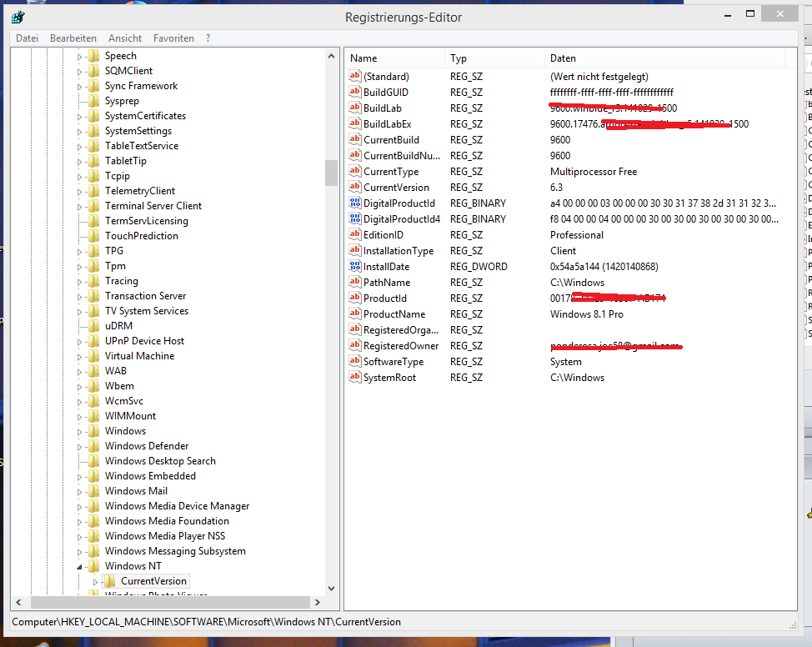Select the uDRM key
Viewport: 812px width, 647px height.
coord(118,325)
